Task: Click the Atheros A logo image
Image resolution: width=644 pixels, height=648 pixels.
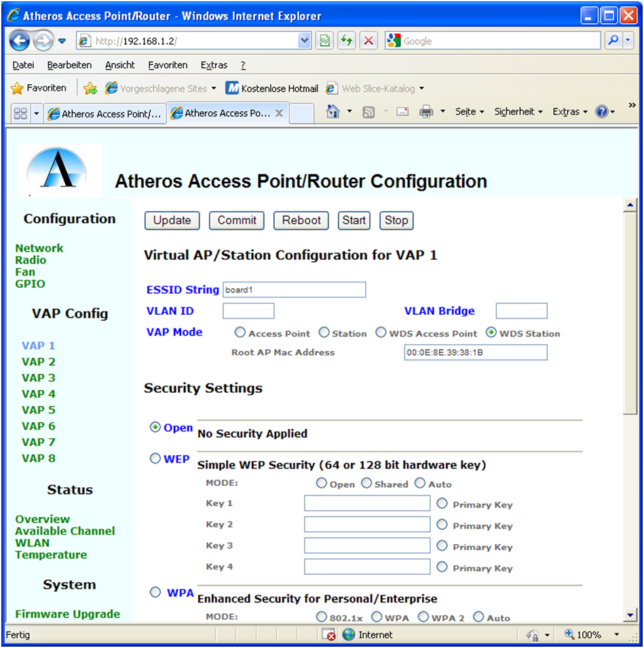Action: coord(58,170)
